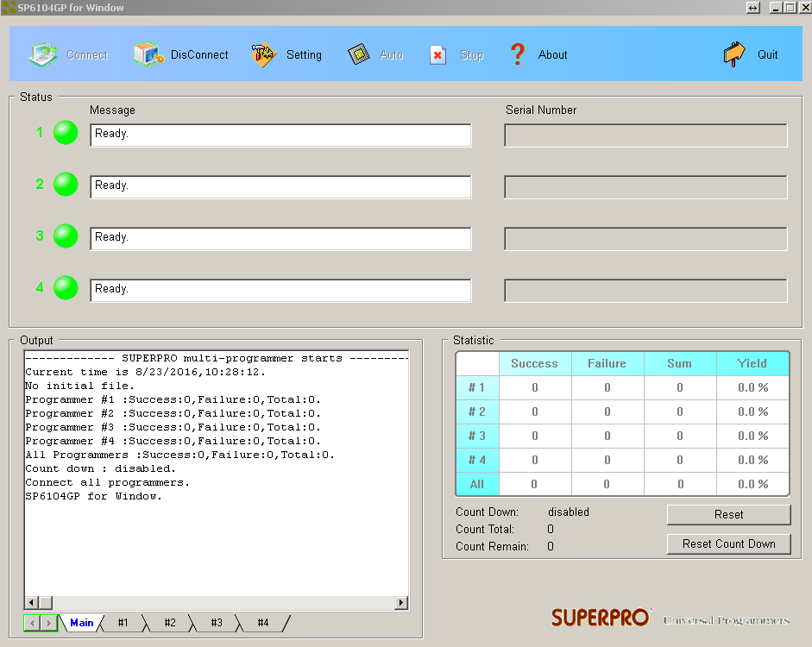
Task: Open Setting via the toolbar icon
Action: point(263,54)
